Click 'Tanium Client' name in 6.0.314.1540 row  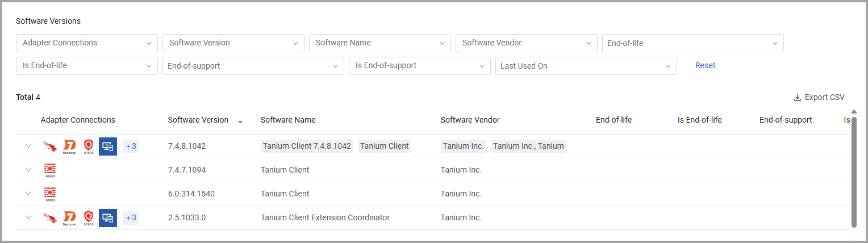click(285, 194)
